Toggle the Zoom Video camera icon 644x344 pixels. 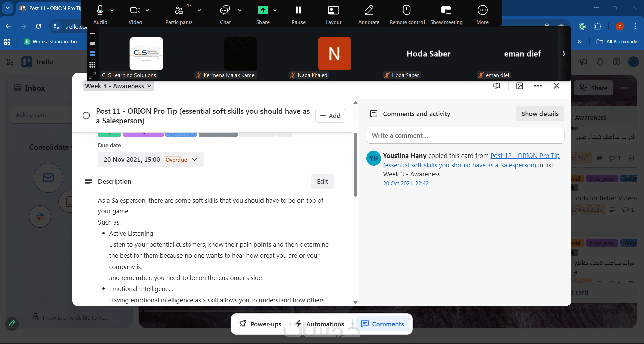pyautogui.click(x=135, y=10)
